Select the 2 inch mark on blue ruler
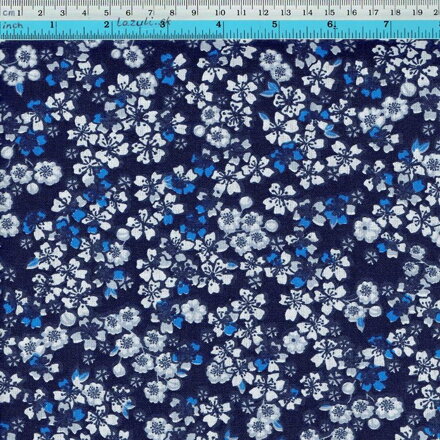 pos(107,25)
